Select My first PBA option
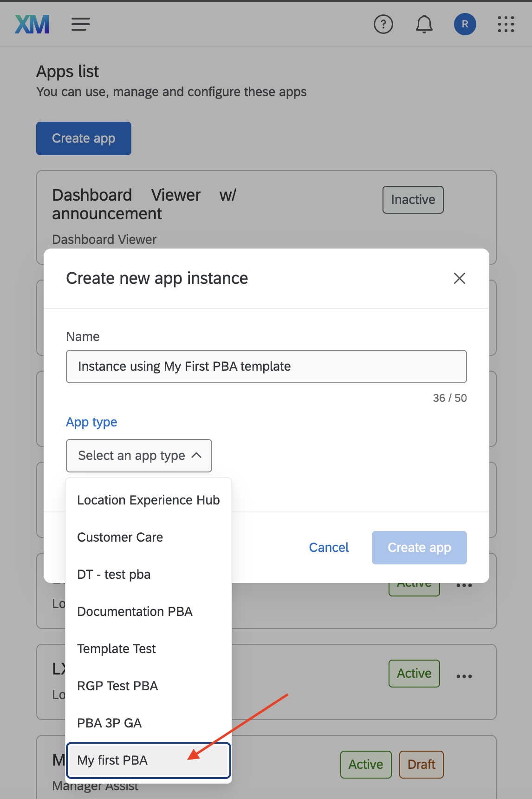Screen dimensions: 532x799 point(149,760)
